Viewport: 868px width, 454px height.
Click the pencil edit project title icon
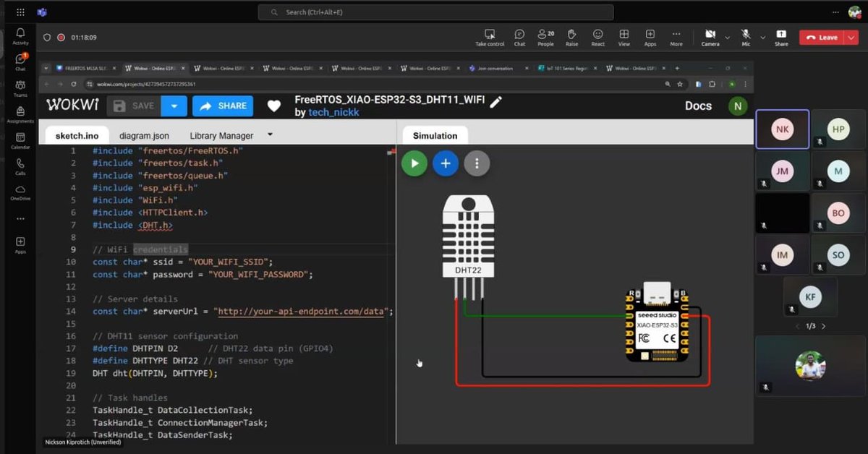pos(495,102)
